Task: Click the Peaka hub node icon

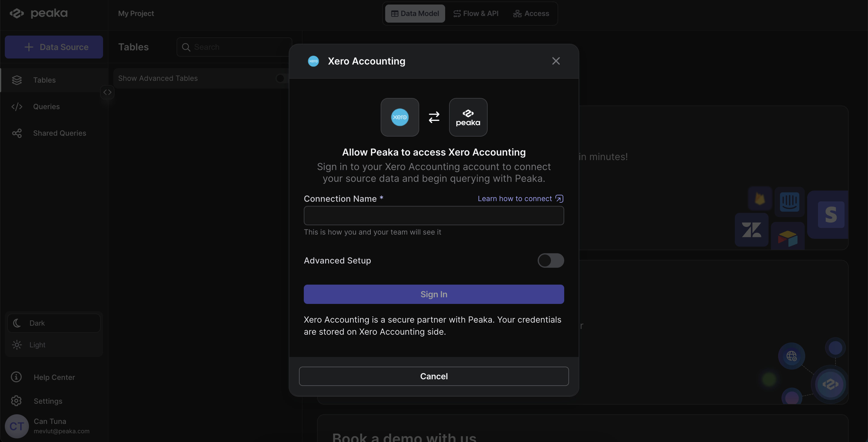Action: (x=830, y=384)
